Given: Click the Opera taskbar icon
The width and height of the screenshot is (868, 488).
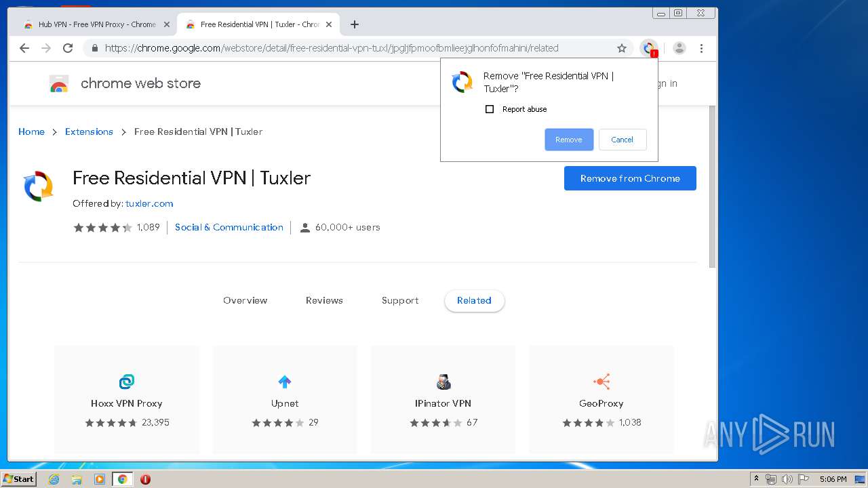Looking at the screenshot, I should pyautogui.click(x=145, y=479).
